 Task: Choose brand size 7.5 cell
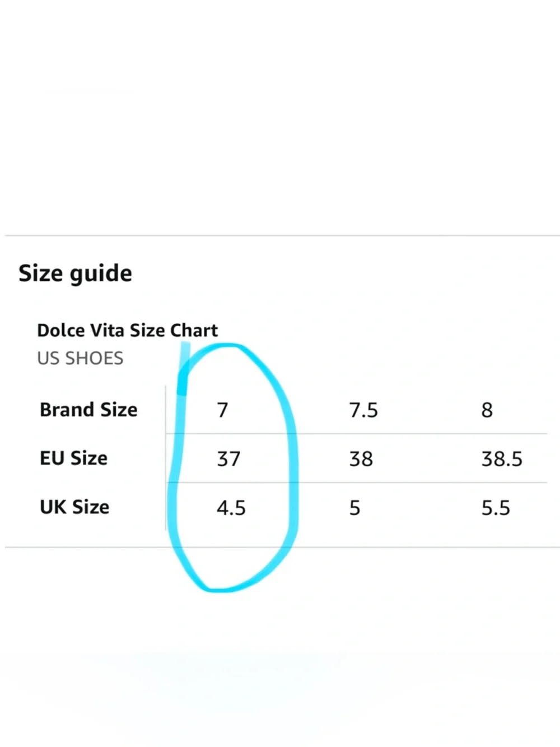click(363, 410)
